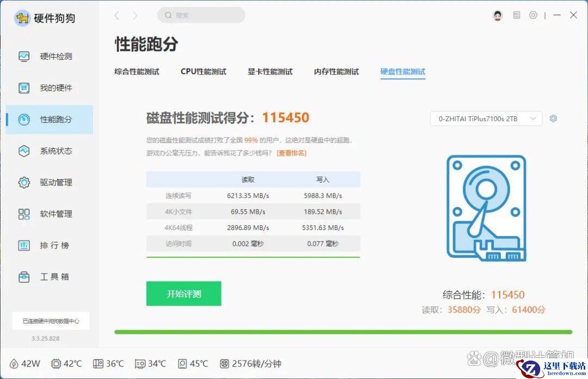
Task: Open 硬件检测 from the sidebar
Action: pos(49,57)
